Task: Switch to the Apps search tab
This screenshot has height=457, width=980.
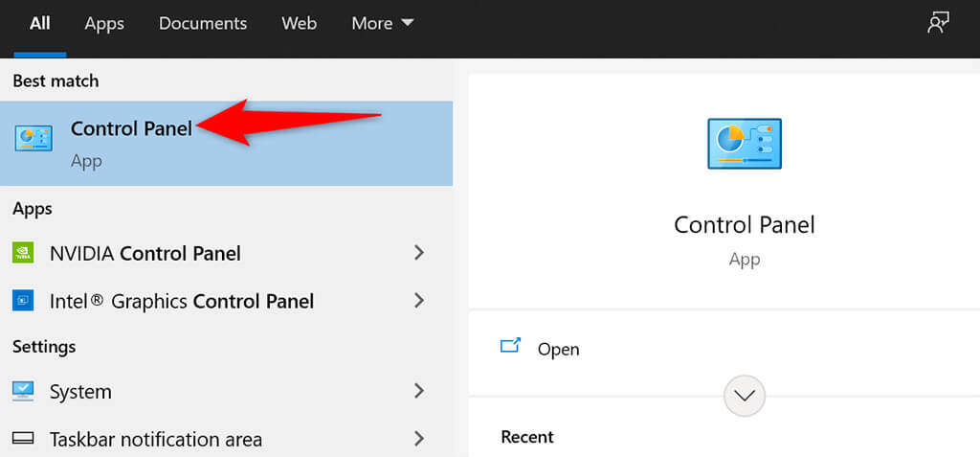Action: tap(104, 23)
